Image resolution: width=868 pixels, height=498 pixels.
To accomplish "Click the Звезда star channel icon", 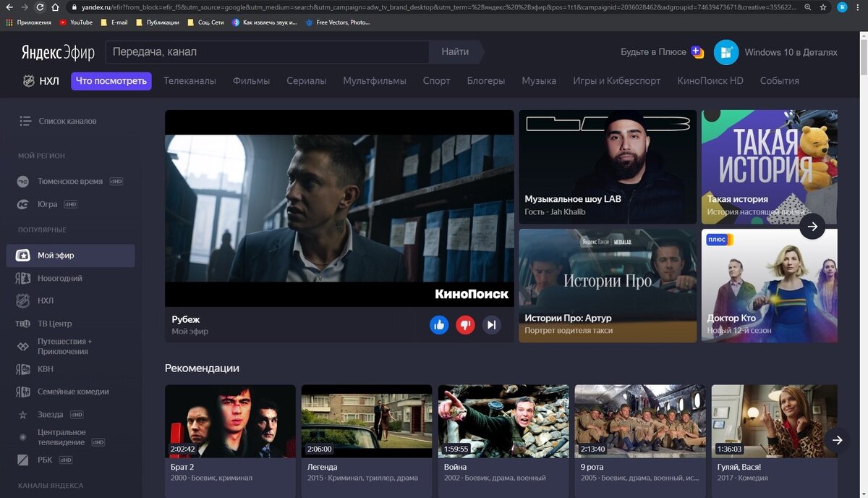I will pos(23,415).
